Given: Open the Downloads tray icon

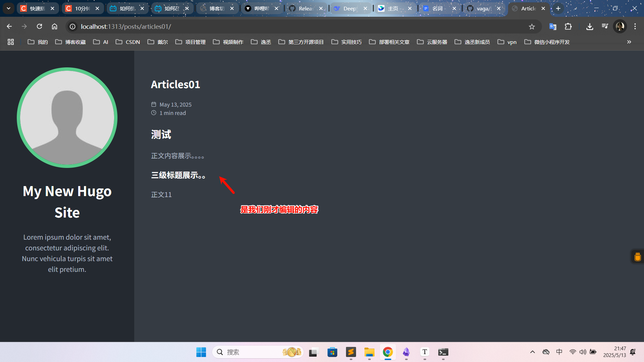Looking at the screenshot, I should click(590, 26).
